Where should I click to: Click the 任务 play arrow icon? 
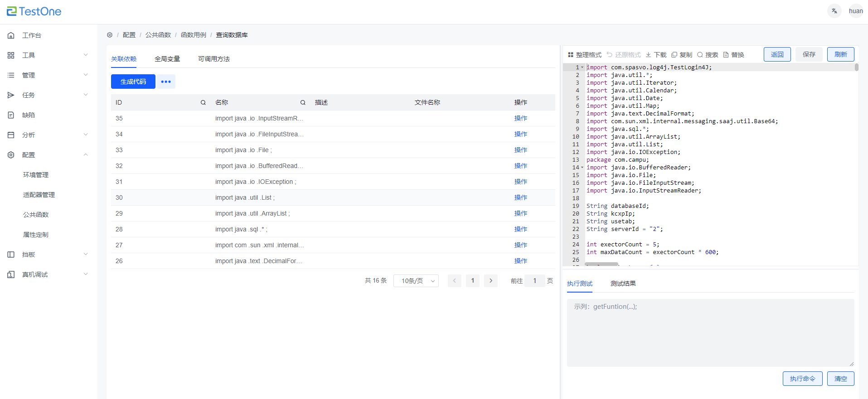coord(11,95)
